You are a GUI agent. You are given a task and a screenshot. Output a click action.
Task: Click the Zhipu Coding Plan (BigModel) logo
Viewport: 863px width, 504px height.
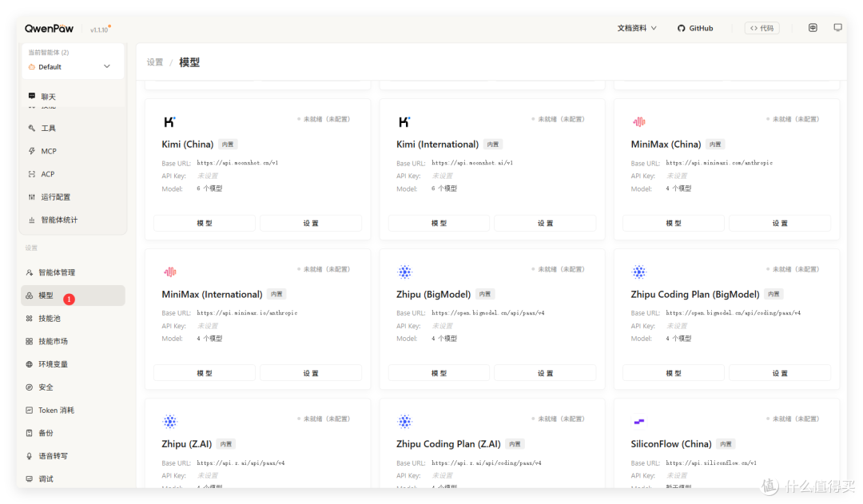click(639, 272)
